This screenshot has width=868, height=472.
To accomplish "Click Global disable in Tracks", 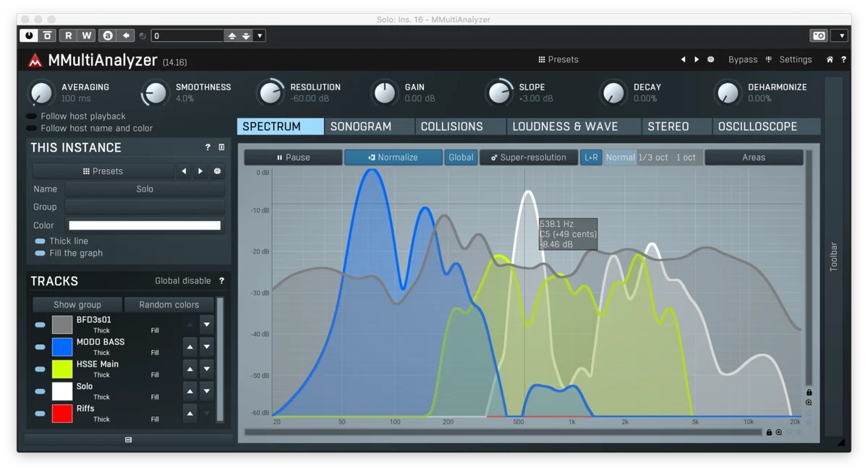I will 183,281.
